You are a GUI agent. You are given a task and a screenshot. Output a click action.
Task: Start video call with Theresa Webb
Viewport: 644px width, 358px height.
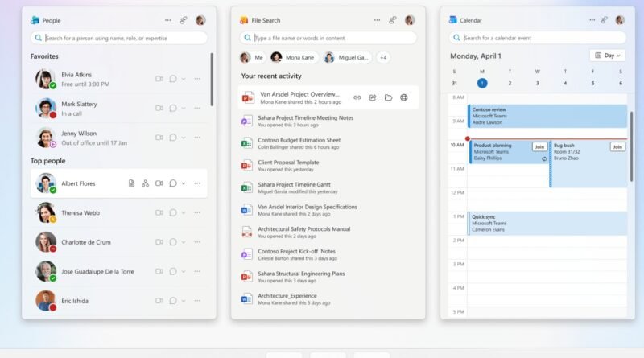pos(159,212)
